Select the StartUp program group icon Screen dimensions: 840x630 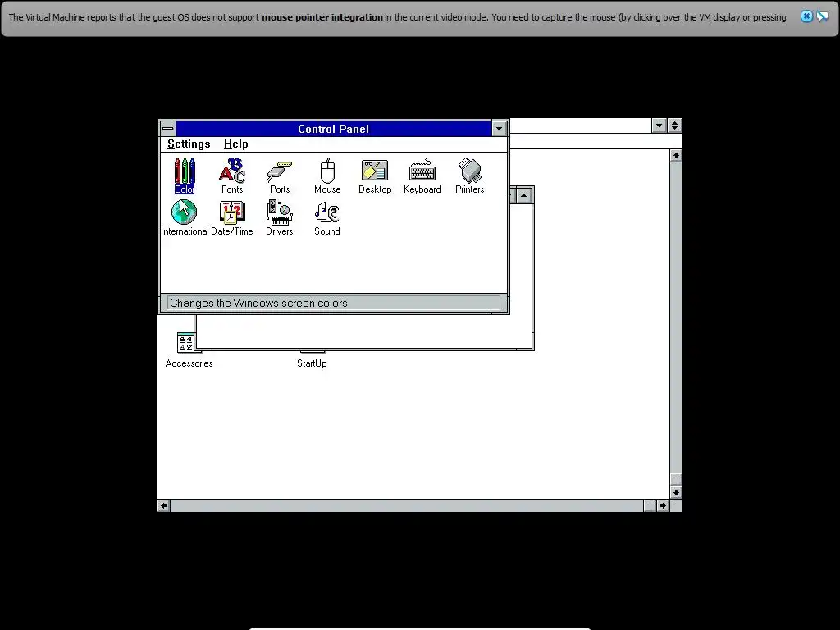tap(312, 358)
